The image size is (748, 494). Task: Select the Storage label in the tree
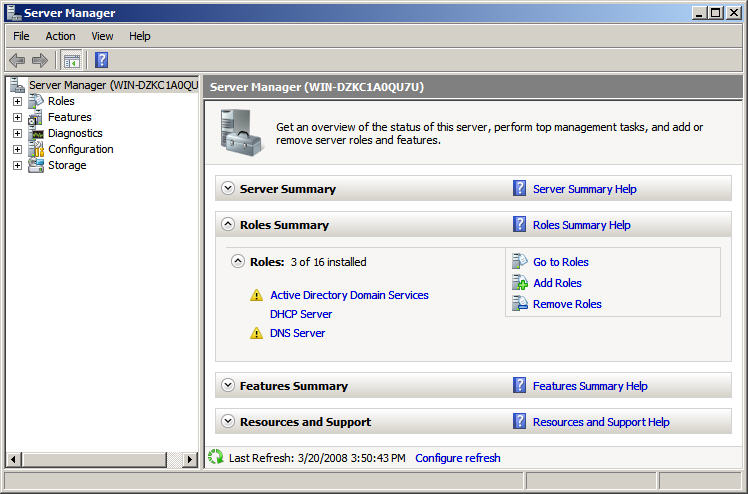67,165
